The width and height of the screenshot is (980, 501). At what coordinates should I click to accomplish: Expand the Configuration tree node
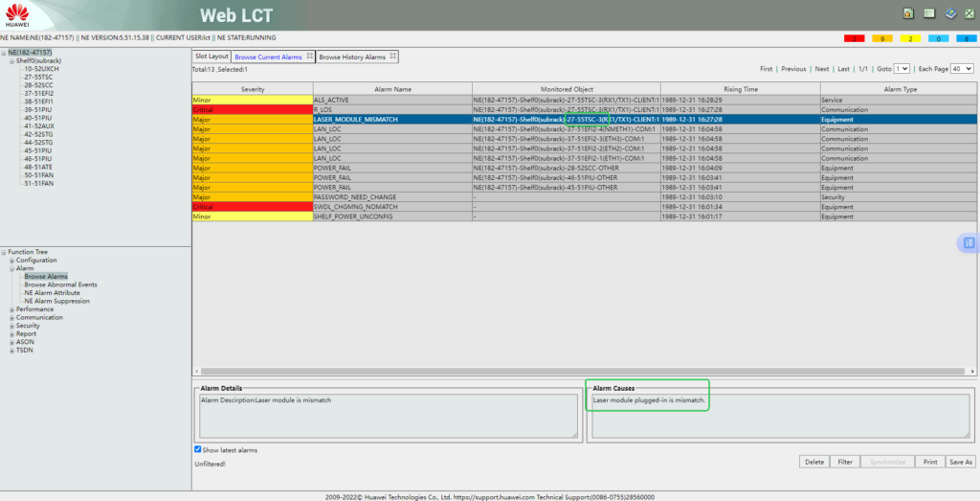11,261
